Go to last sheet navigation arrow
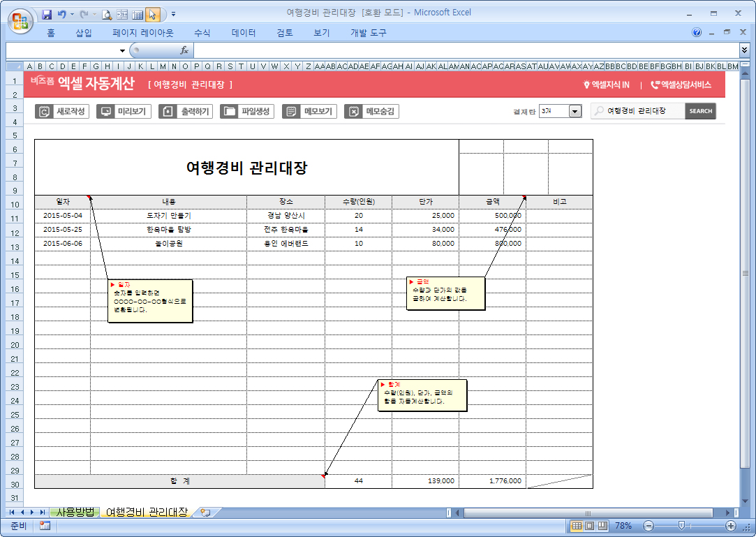756x537 pixels. click(x=43, y=513)
